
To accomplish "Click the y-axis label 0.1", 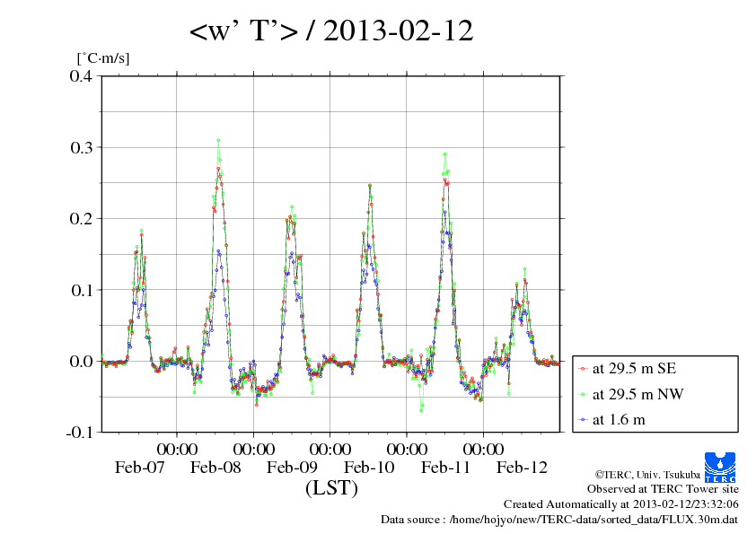I will tap(81, 290).
